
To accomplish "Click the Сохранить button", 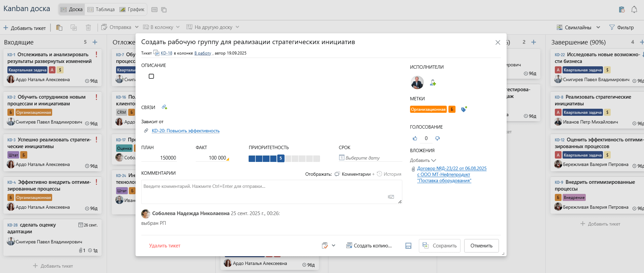I will click(439, 246).
